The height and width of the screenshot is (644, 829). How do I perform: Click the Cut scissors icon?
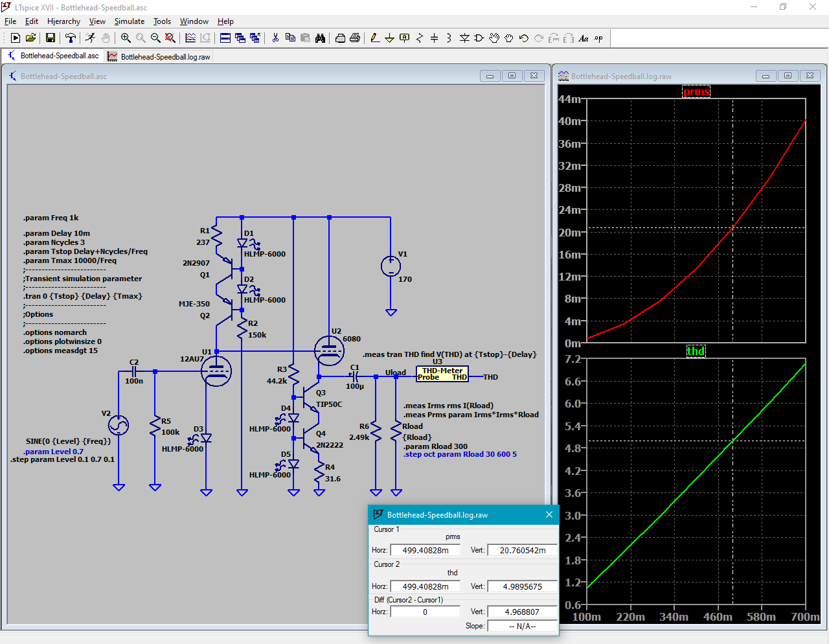[x=275, y=38]
